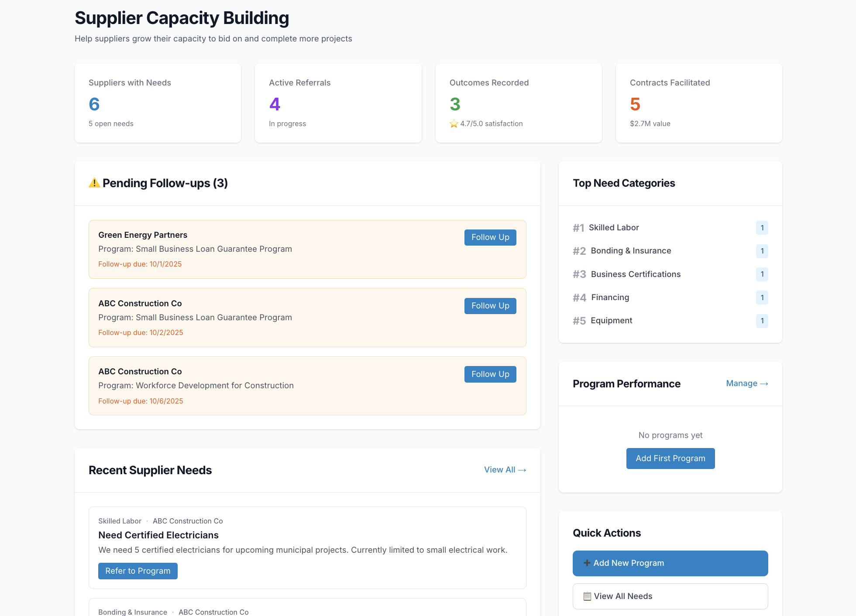856x616 pixels.
Task: Click the count badge next to Skilled Labor
Action: tap(762, 227)
